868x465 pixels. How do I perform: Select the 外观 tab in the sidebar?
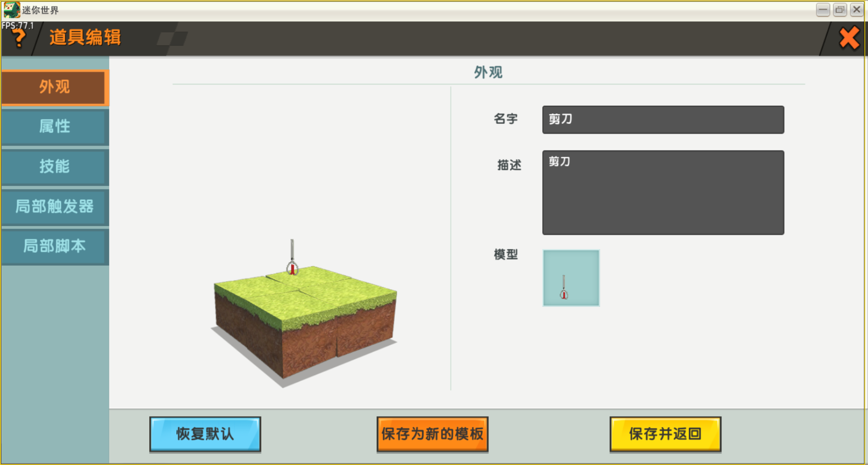click(55, 87)
